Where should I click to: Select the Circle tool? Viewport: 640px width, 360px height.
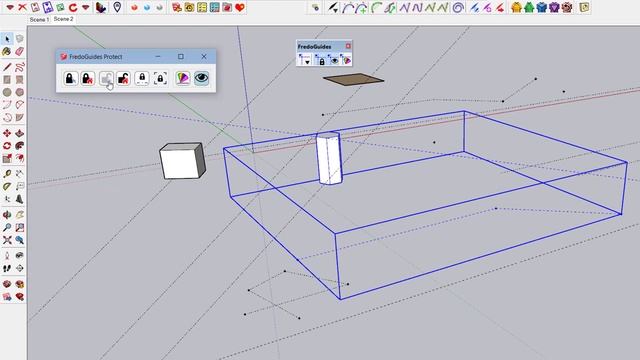click(7, 92)
